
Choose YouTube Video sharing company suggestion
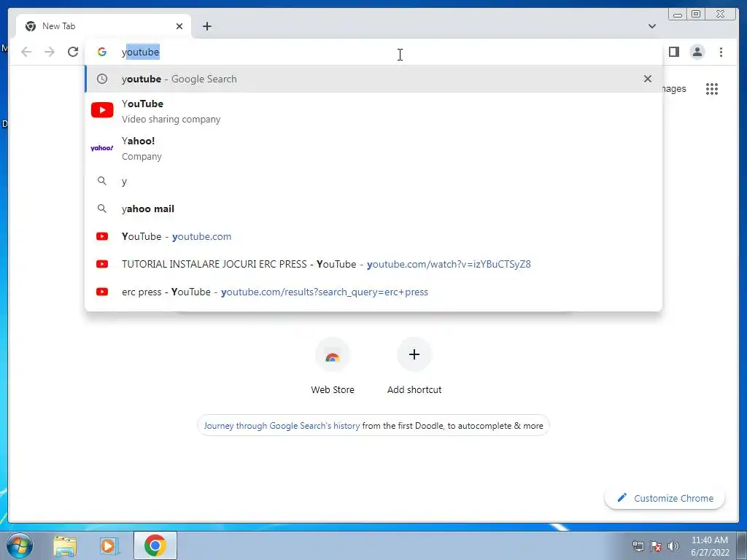click(x=373, y=111)
